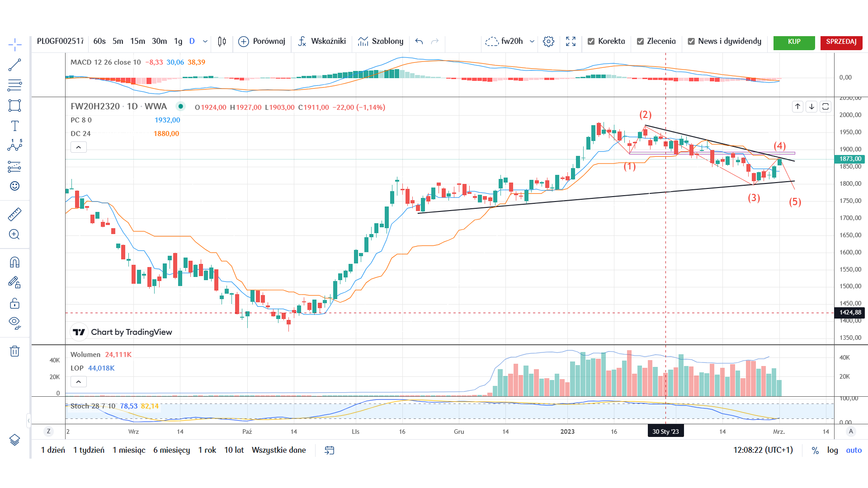Screen dimensions: 868x488
Task: Activate the zoom in tool
Action: click(14, 235)
